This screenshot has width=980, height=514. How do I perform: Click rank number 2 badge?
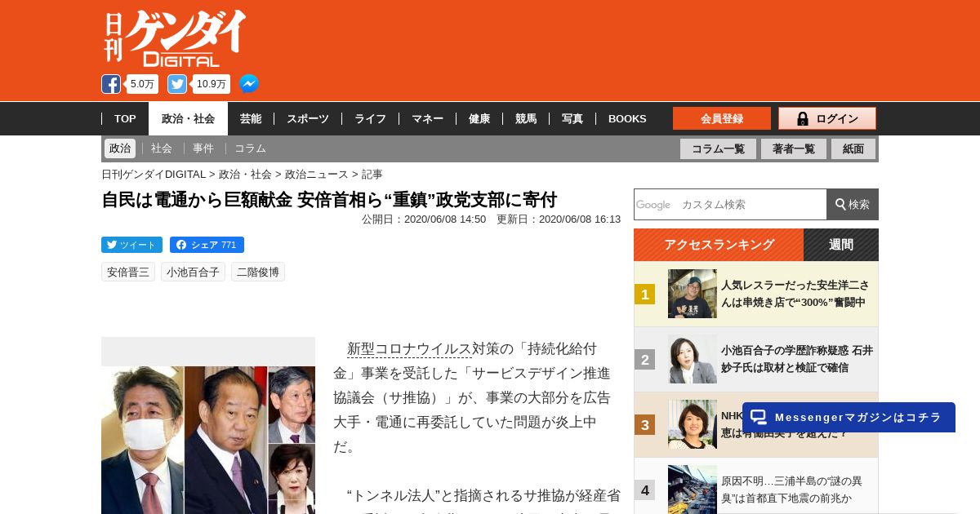(x=645, y=359)
